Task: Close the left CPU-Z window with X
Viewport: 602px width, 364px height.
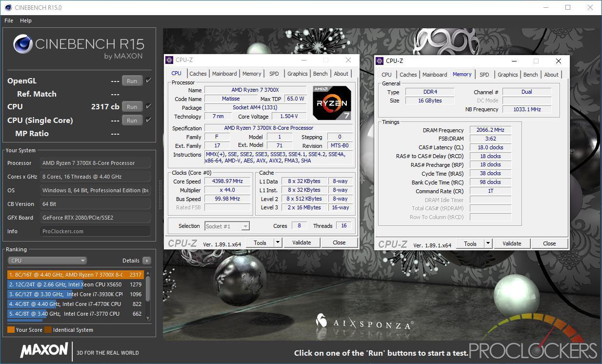Action: [348, 60]
